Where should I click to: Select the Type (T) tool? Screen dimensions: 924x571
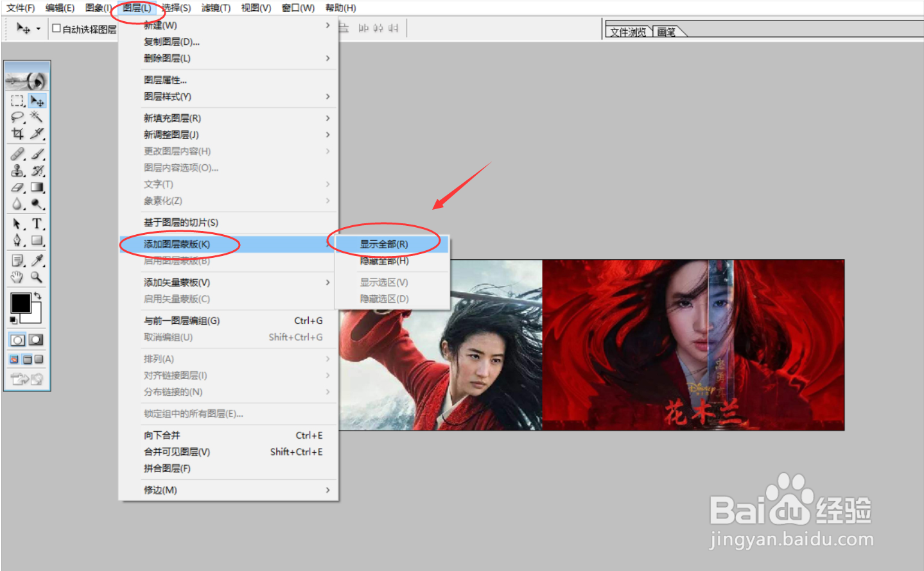[37, 224]
